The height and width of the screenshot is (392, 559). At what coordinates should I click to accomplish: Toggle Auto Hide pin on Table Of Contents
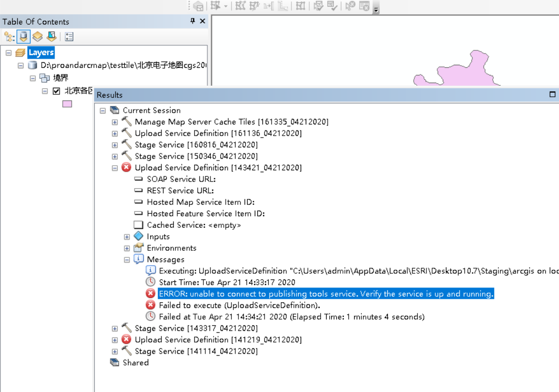click(193, 21)
